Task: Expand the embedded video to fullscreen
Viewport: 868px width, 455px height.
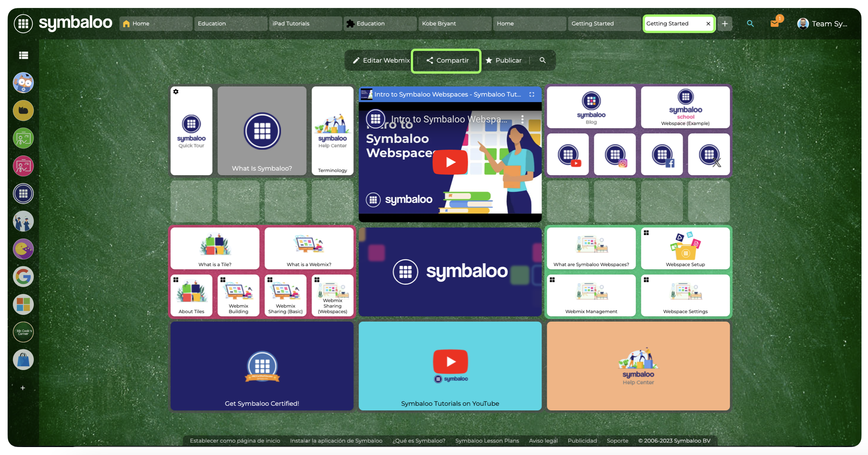Action: pyautogui.click(x=532, y=94)
